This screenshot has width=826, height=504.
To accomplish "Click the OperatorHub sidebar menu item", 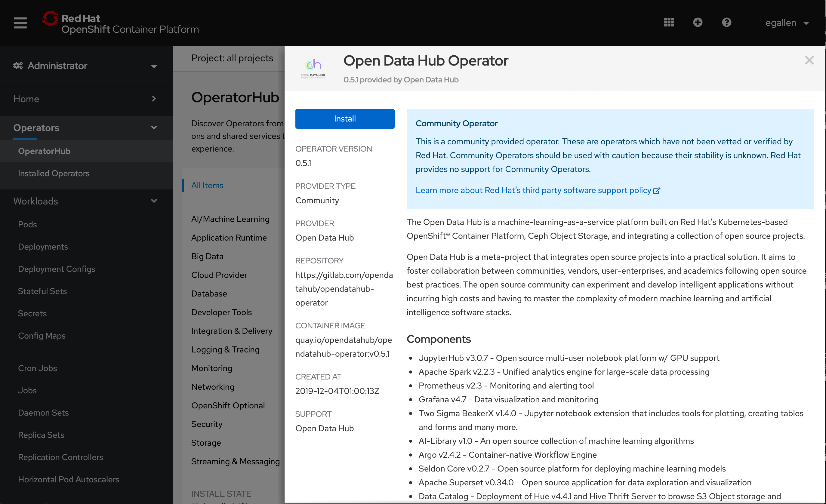I will tap(44, 150).
